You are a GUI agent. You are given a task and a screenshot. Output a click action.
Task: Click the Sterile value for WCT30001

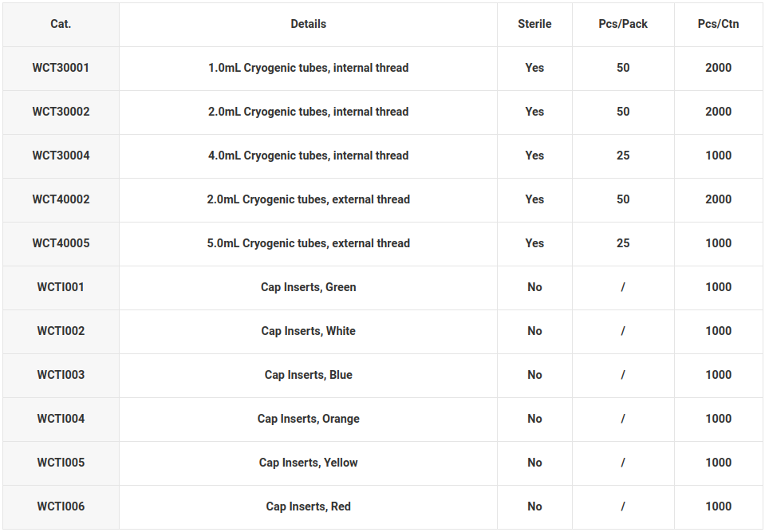pos(534,68)
